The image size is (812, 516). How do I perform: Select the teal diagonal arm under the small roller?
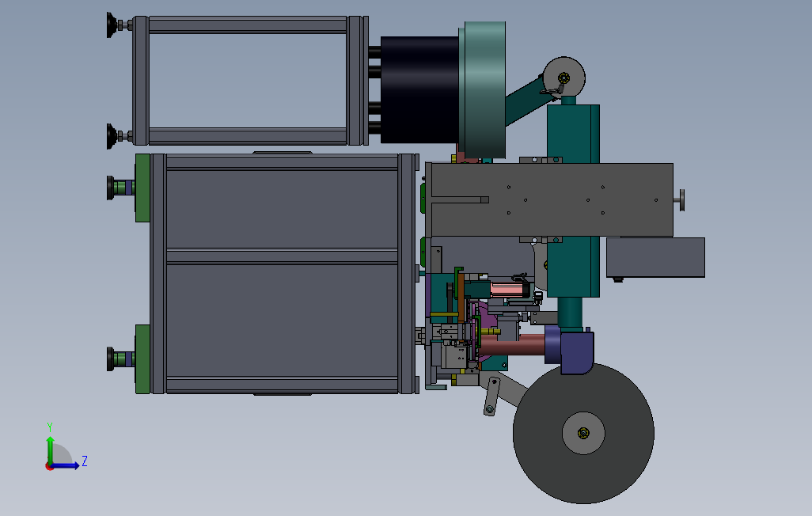click(x=527, y=102)
